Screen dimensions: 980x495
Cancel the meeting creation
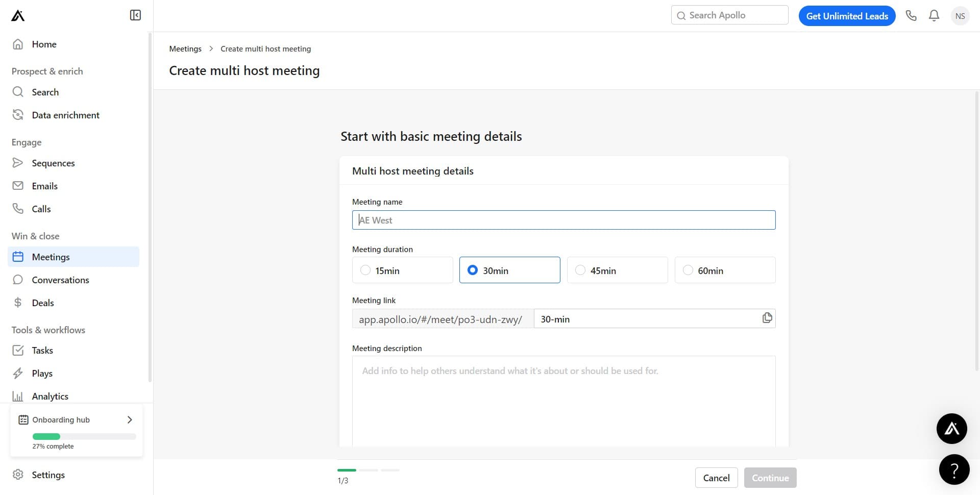tap(716, 478)
